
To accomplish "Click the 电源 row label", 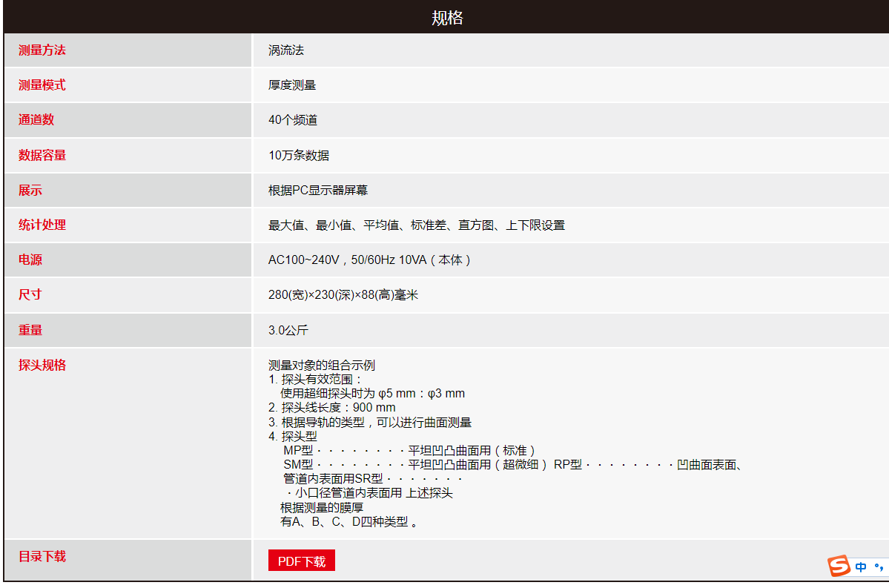I will 30,260.
